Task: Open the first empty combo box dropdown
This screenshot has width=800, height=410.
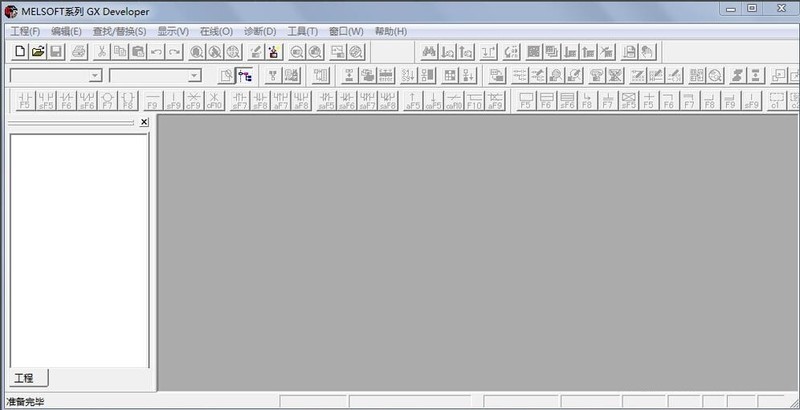Action: [x=95, y=76]
